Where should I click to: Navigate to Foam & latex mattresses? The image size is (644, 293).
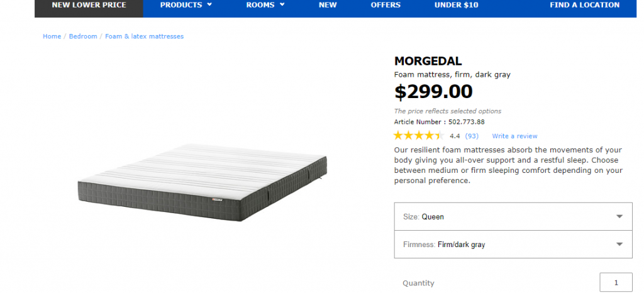point(144,36)
